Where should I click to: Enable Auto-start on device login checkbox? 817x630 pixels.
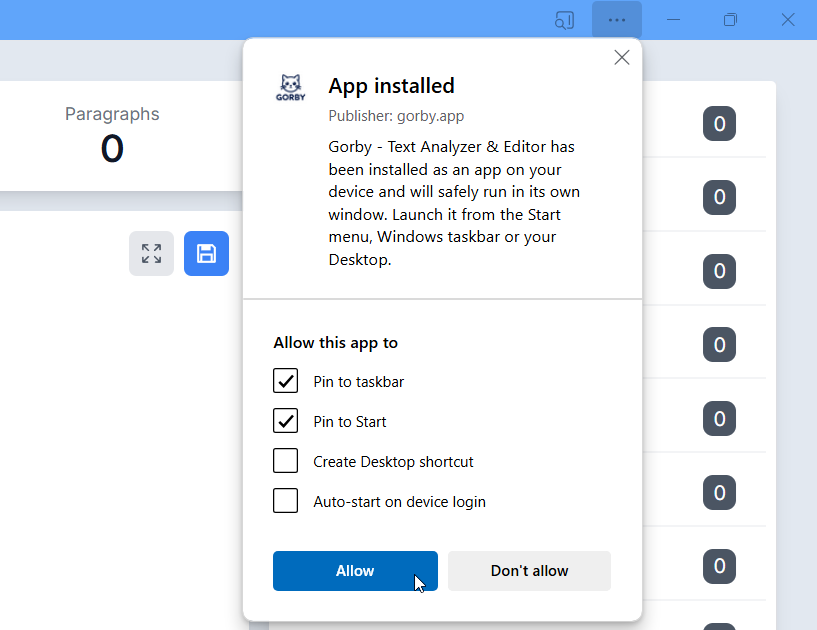click(x=286, y=501)
